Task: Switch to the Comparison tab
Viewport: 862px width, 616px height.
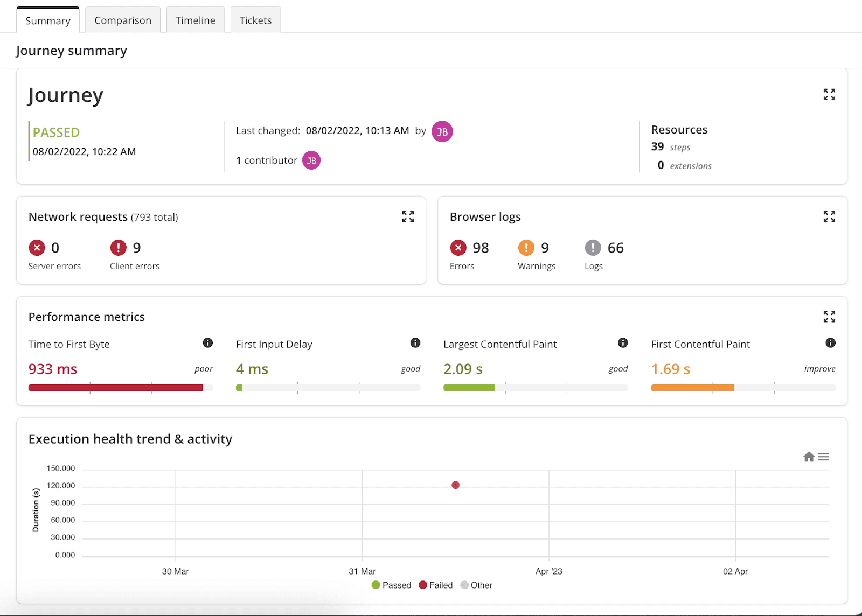Action: pos(123,20)
